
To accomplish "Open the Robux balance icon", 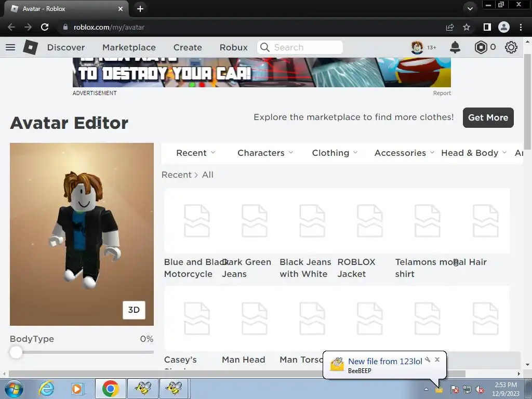I will coord(481,47).
